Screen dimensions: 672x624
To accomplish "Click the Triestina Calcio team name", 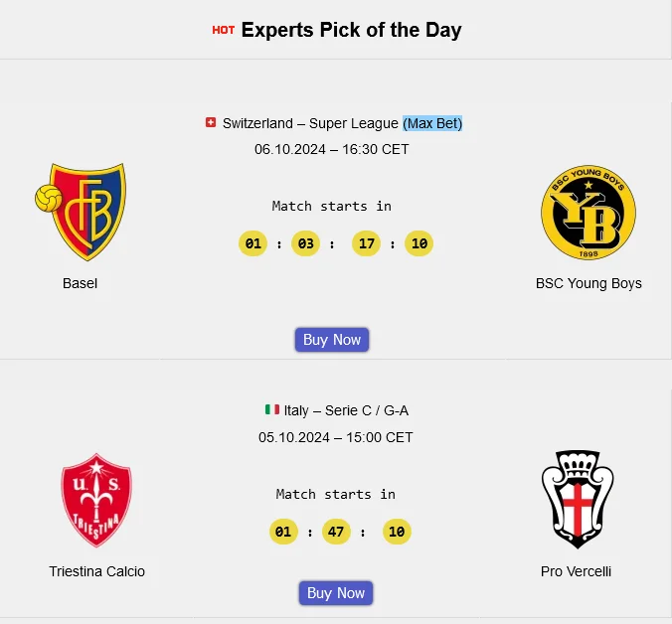I will [96, 571].
